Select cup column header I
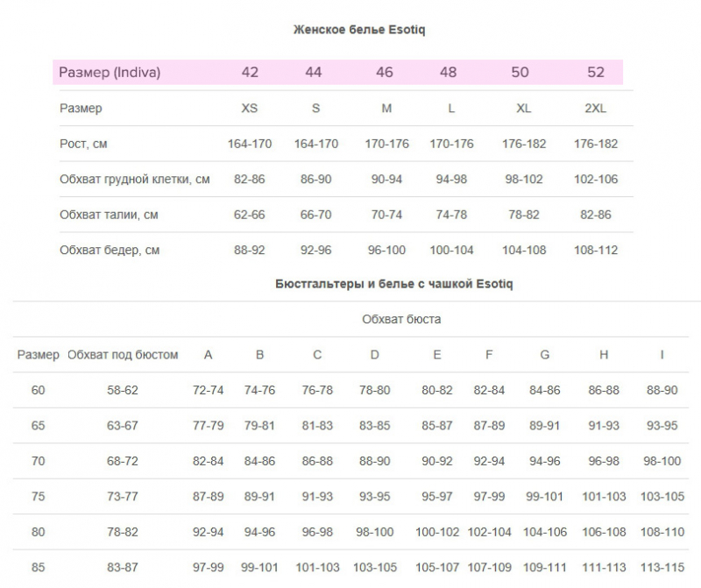This screenshot has width=701, height=588. [662, 355]
